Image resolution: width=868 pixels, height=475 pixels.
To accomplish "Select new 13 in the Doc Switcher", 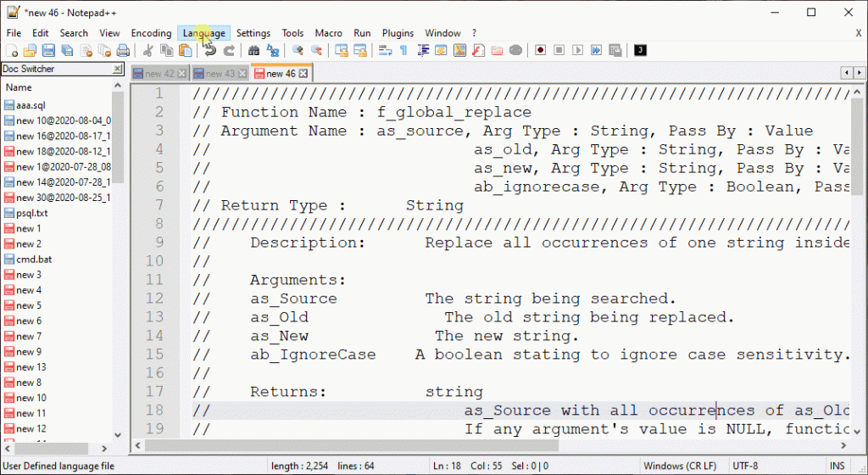I will pyautogui.click(x=31, y=367).
